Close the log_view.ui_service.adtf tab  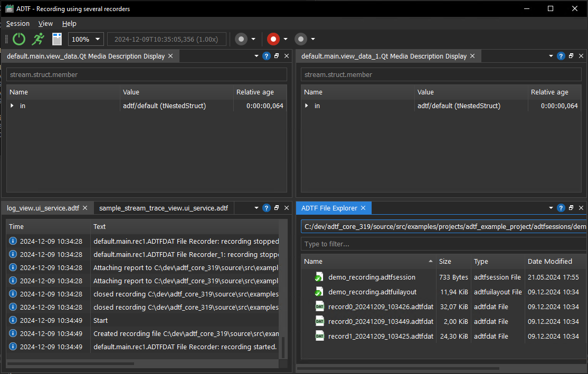(85, 208)
